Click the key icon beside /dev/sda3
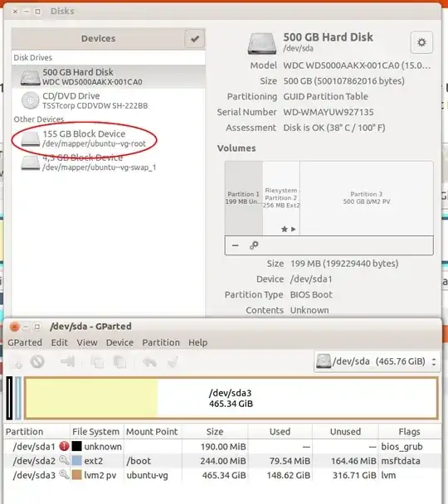This screenshot has height=504, width=448. tap(64, 474)
